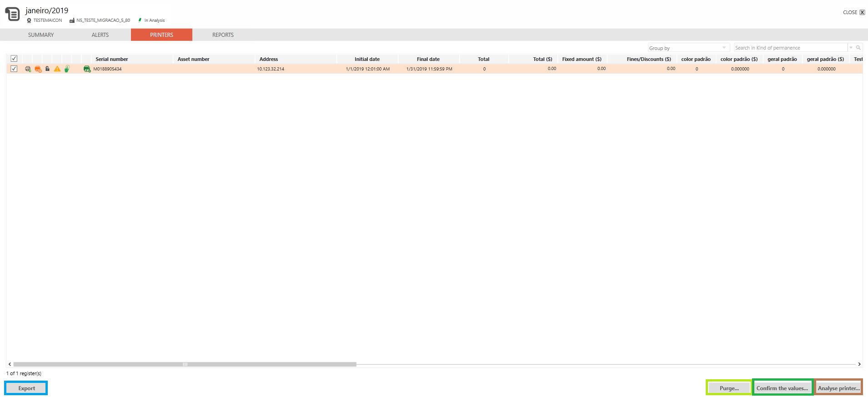868x397 pixels.
Task: Click the Export button
Action: tap(26, 388)
